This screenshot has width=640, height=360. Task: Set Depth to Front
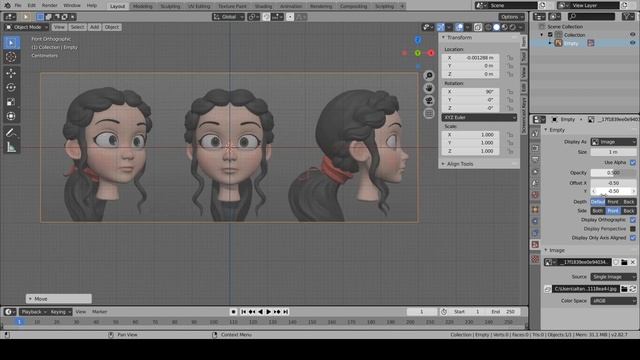click(613, 202)
